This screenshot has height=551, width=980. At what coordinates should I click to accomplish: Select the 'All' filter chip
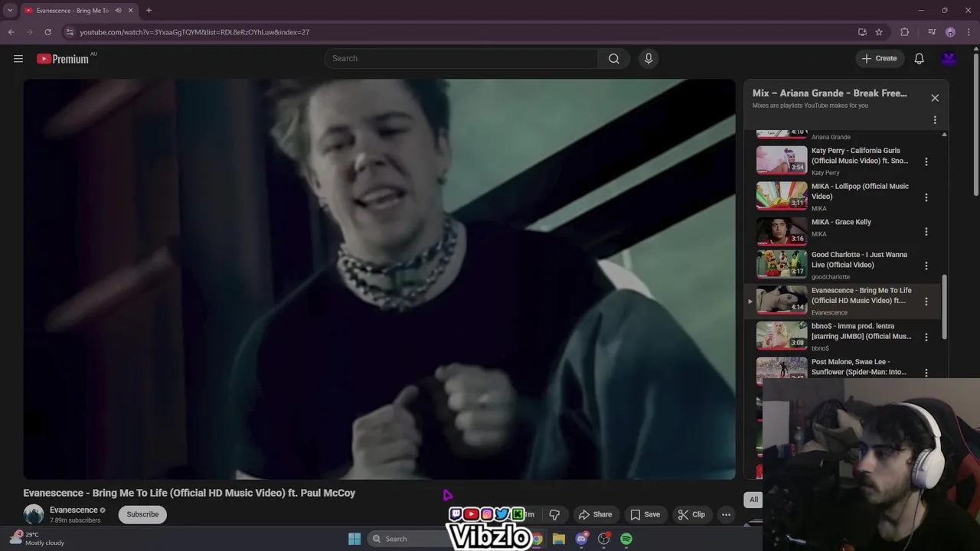pos(753,500)
